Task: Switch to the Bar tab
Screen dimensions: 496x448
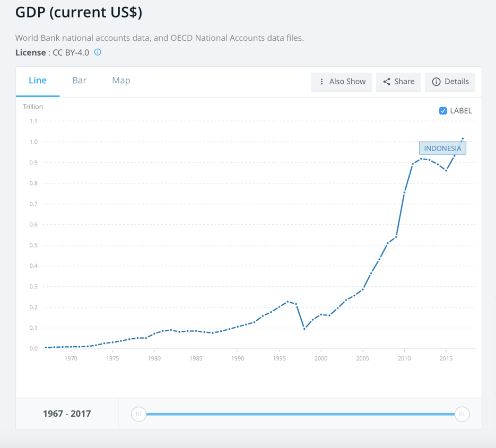Action: (80, 81)
